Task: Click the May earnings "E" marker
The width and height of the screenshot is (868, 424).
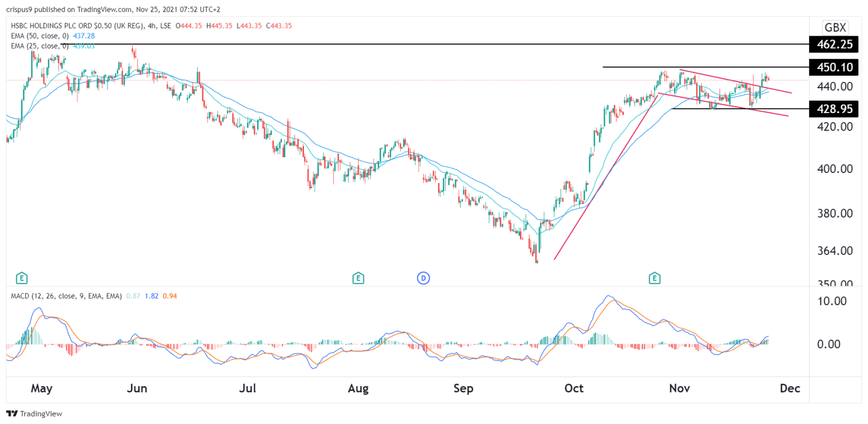Action: [x=21, y=278]
